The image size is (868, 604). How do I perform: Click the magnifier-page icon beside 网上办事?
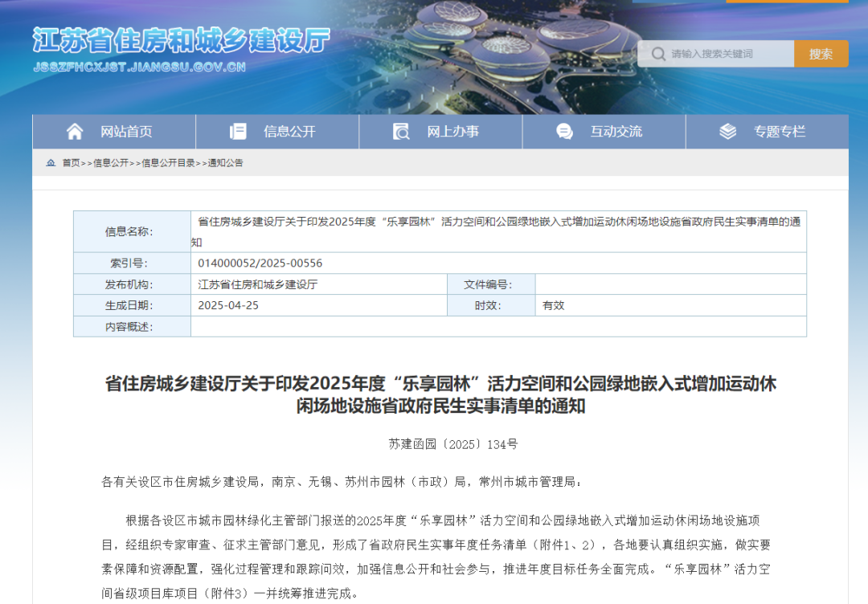pyautogui.click(x=401, y=132)
